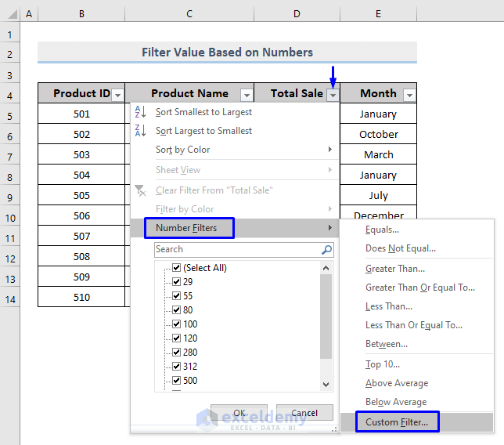This screenshot has height=445, width=504.
Task: Select Above Average filter option
Action: (397, 383)
